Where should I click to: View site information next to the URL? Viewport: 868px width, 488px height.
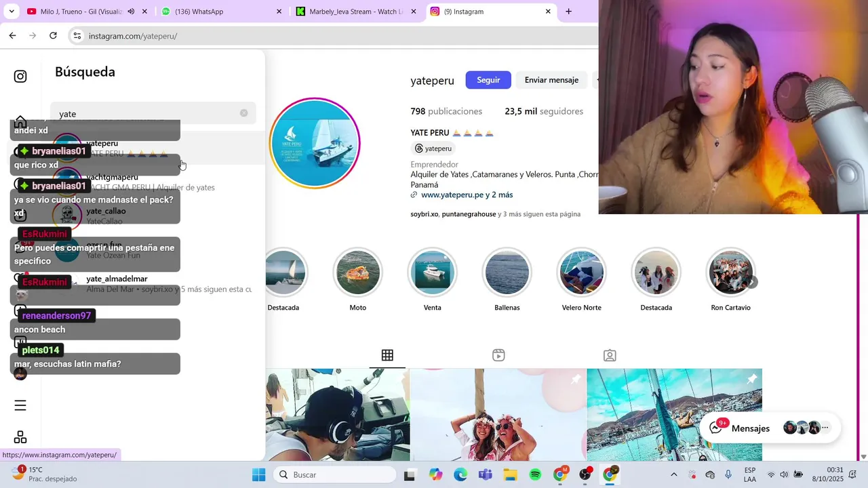[77, 36]
